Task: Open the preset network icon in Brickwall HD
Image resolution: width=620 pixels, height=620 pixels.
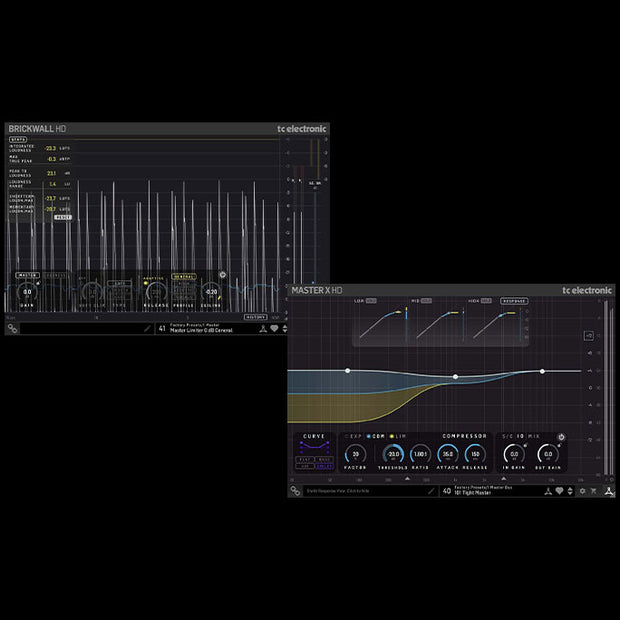Action: [x=263, y=329]
